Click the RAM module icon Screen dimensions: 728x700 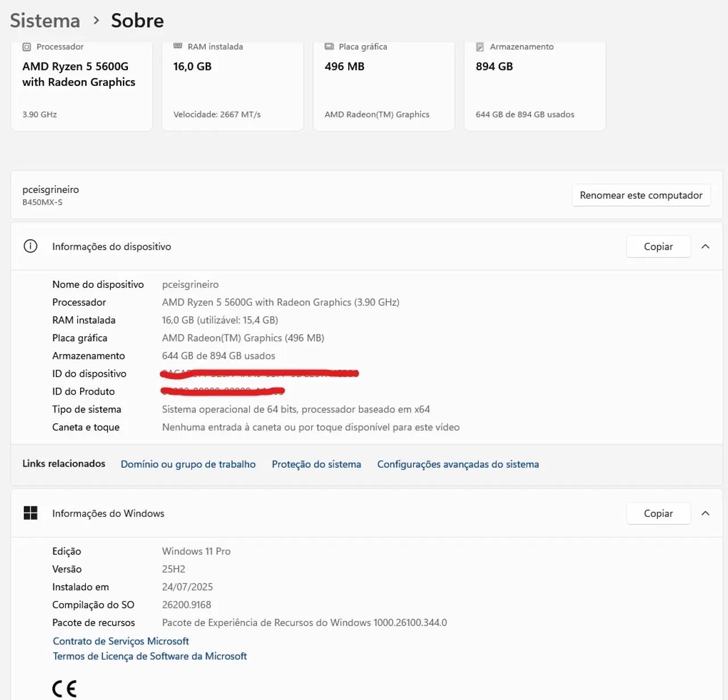tap(178, 46)
